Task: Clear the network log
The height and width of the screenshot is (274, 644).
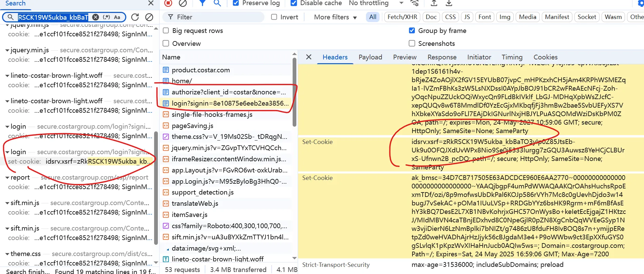Action: click(x=183, y=3)
